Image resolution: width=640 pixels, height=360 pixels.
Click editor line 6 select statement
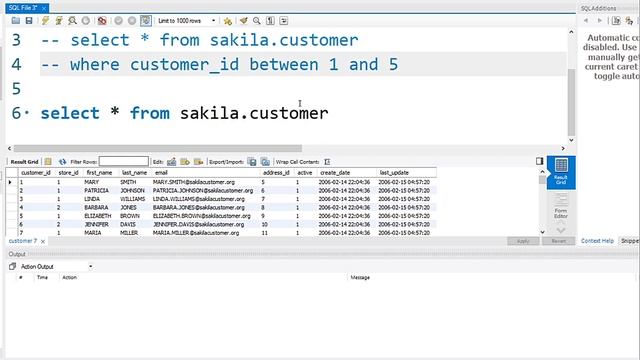(x=184, y=113)
